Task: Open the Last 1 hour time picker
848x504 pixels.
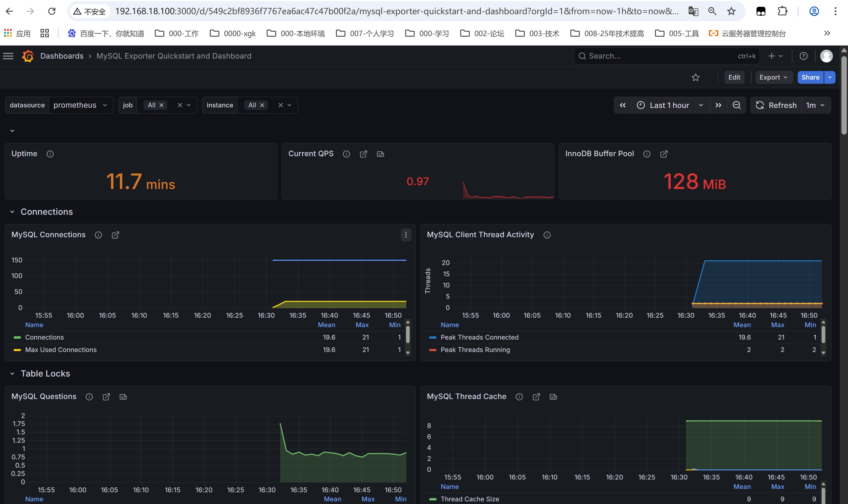Action: pos(670,105)
